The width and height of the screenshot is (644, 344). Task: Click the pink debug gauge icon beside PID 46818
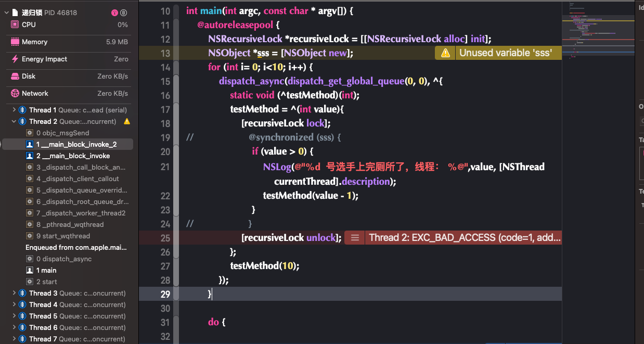pyautogui.click(x=114, y=12)
